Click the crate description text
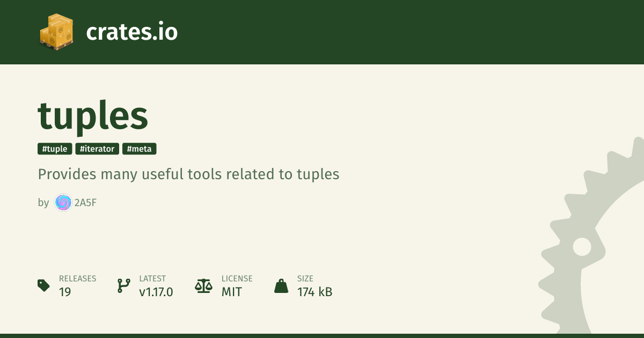This screenshot has height=338, width=644. click(x=188, y=174)
